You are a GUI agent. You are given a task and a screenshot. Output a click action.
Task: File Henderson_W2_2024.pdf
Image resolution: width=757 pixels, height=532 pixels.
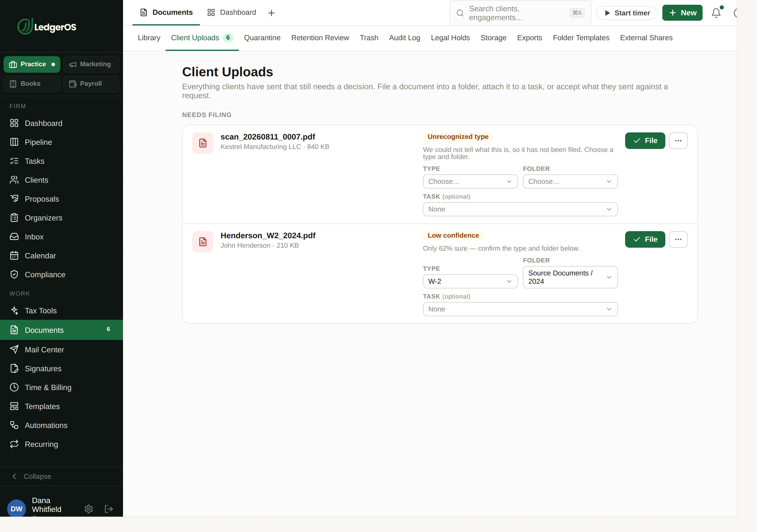[x=645, y=239]
